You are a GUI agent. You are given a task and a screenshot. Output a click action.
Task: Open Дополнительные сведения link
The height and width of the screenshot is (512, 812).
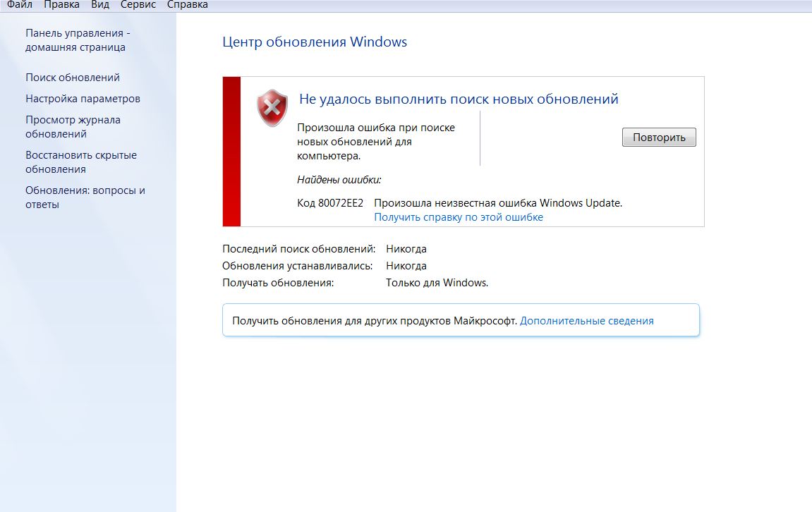586,320
